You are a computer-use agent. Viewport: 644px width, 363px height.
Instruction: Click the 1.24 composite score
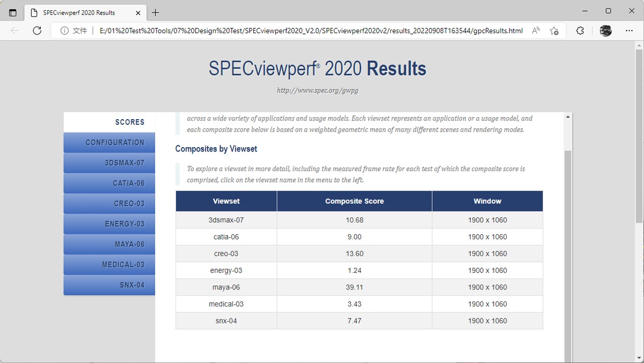point(354,271)
